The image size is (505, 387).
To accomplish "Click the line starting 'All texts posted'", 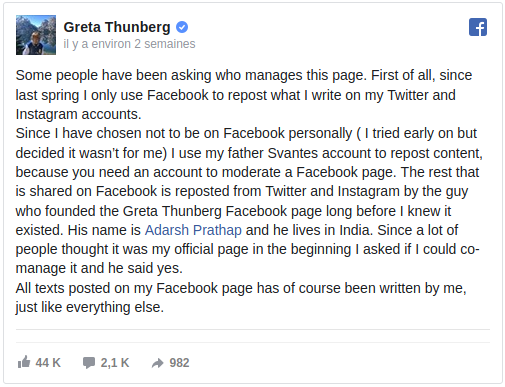I will point(241,288).
